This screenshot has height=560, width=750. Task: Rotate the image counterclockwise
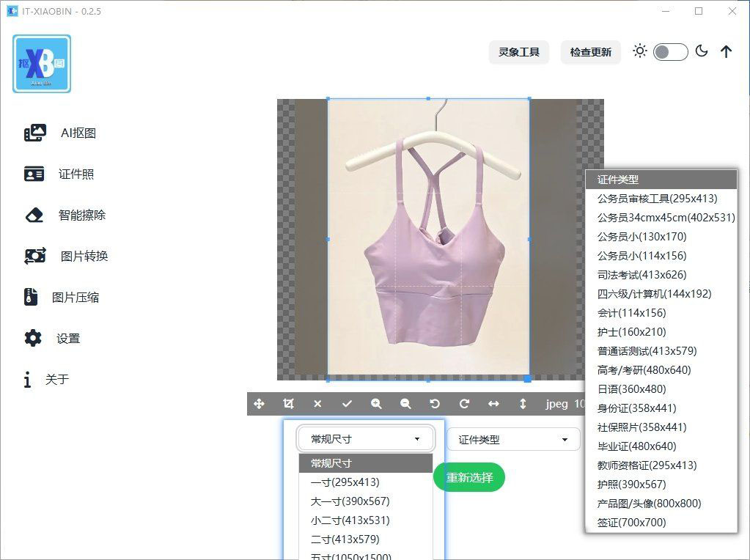pyautogui.click(x=434, y=403)
